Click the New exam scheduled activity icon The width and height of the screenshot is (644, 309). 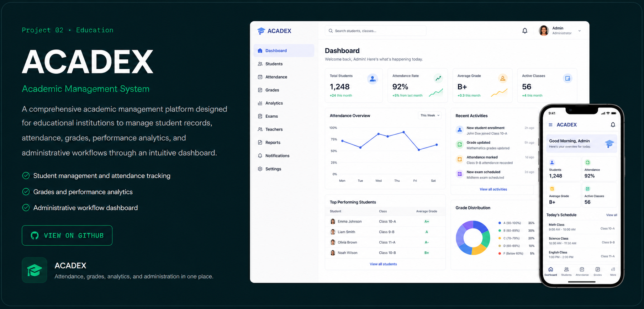pyautogui.click(x=460, y=174)
